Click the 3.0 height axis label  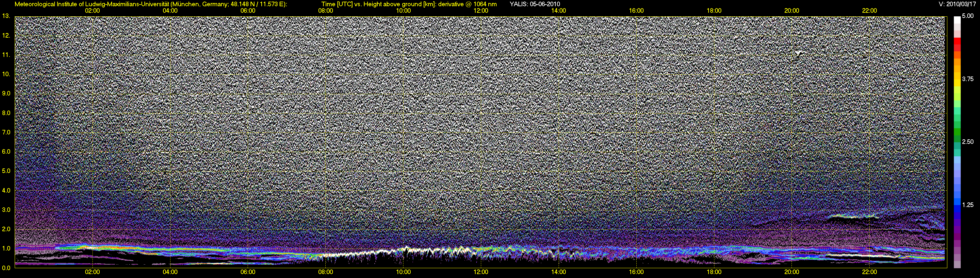pos(6,209)
